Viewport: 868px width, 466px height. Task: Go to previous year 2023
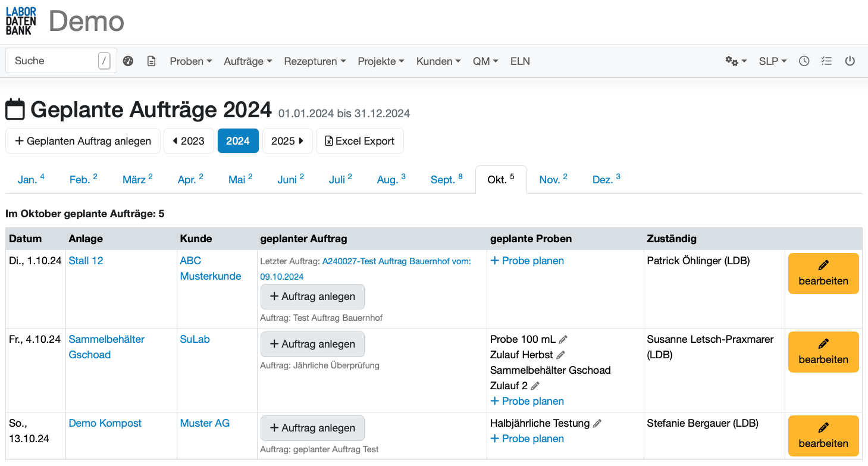click(x=189, y=141)
